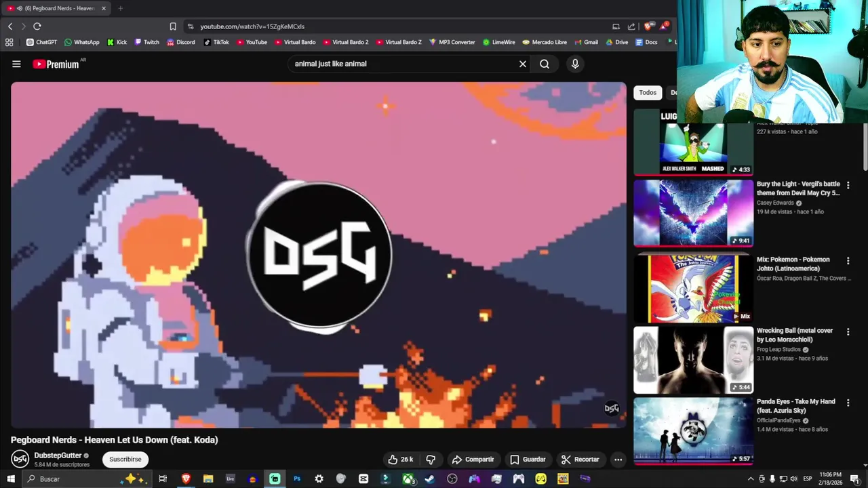Screen dimensions: 868x488
Task: Open Photoshop from the taskbar
Action: pyautogui.click(x=297, y=479)
